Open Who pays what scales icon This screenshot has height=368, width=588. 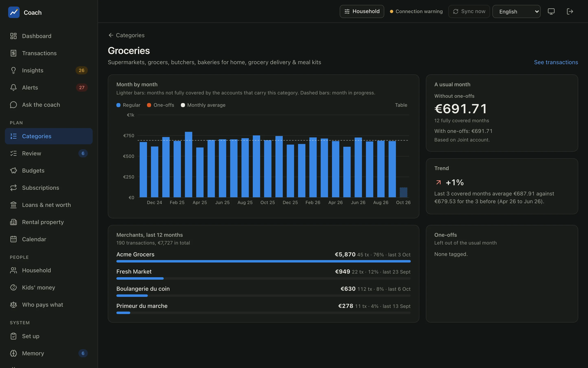(13, 304)
